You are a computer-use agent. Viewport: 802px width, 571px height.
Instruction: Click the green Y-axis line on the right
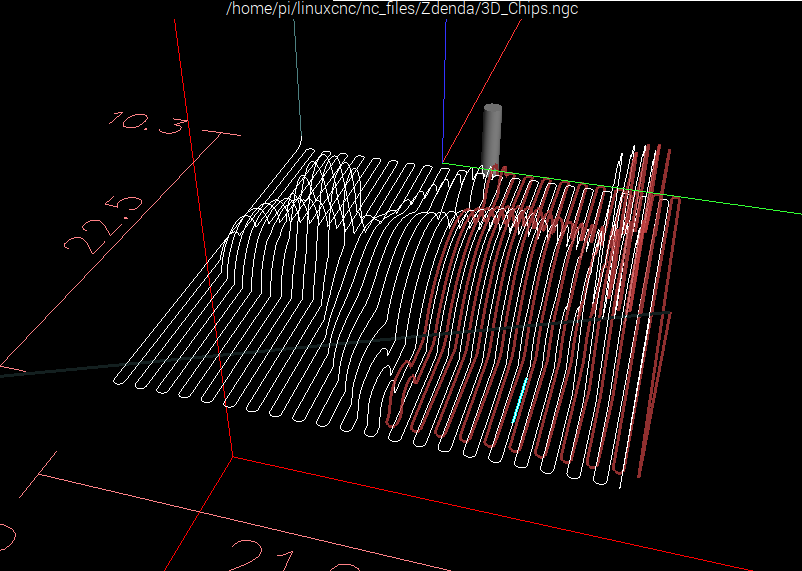pos(740,204)
